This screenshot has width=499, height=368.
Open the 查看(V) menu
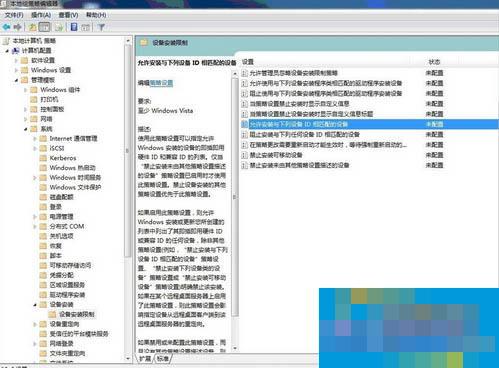click(68, 15)
